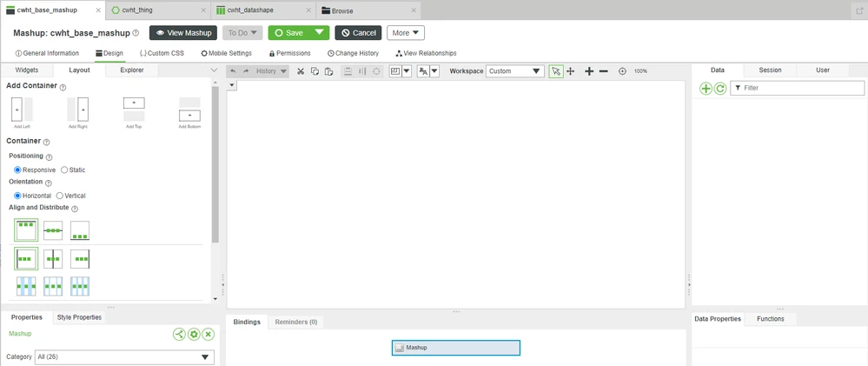Click the grayed crosshair toolbar icon
This screenshot has width=868, height=366.
tap(376, 71)
